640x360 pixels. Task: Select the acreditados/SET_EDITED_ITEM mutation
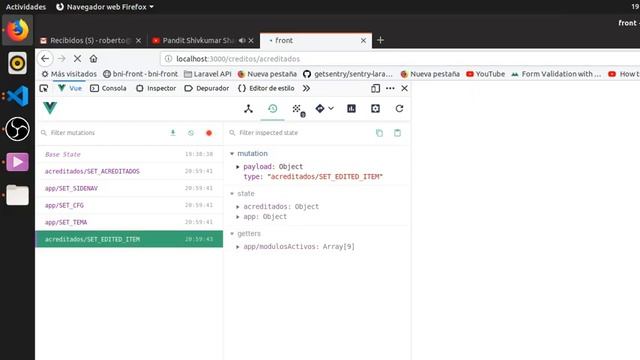point(129,239)
